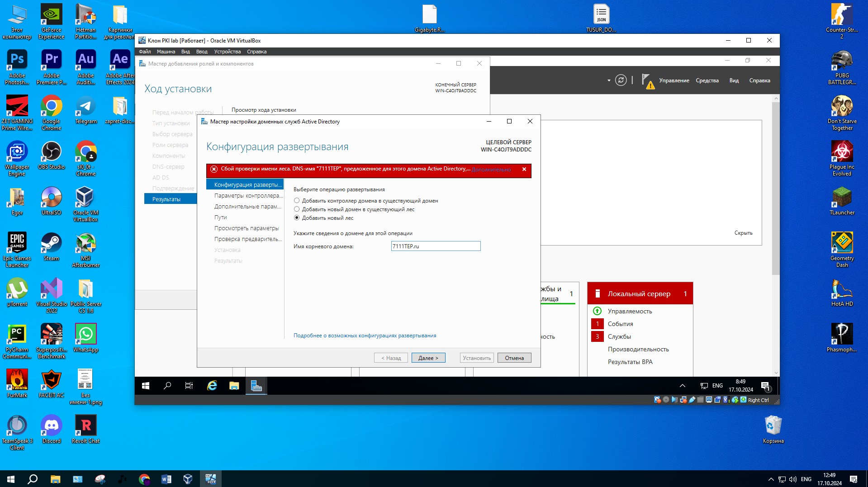
Task: Select 'Пути' wizard step
Action: [x=220, y=217]
